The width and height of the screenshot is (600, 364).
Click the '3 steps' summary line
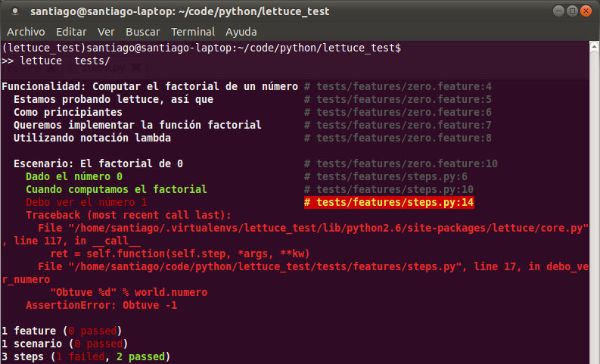[85, 356]
